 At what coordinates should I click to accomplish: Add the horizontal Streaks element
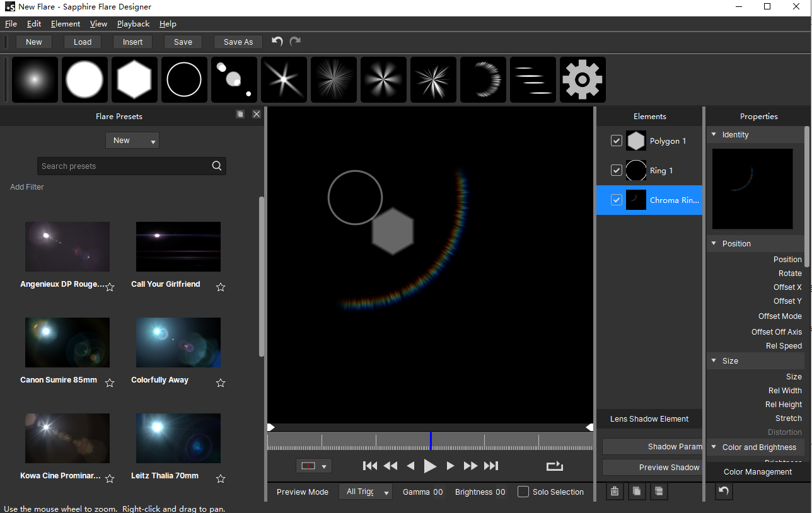click(533, 80)
